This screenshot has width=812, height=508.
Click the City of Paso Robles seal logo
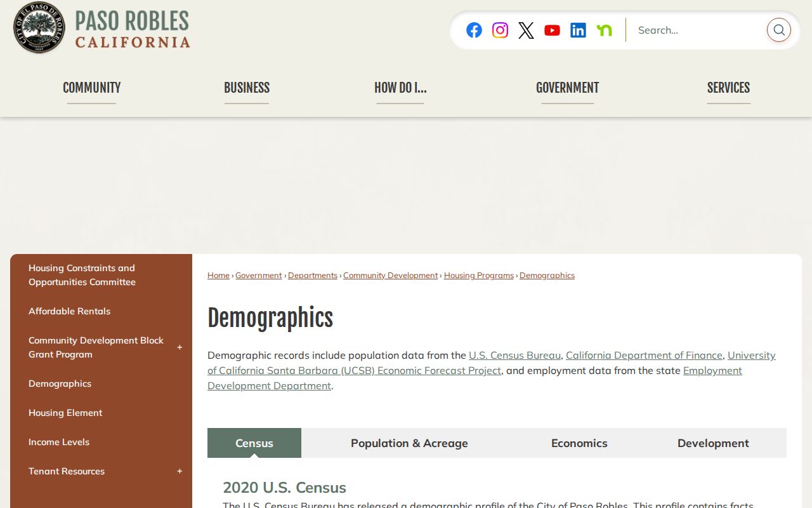(x=39, y=27)
